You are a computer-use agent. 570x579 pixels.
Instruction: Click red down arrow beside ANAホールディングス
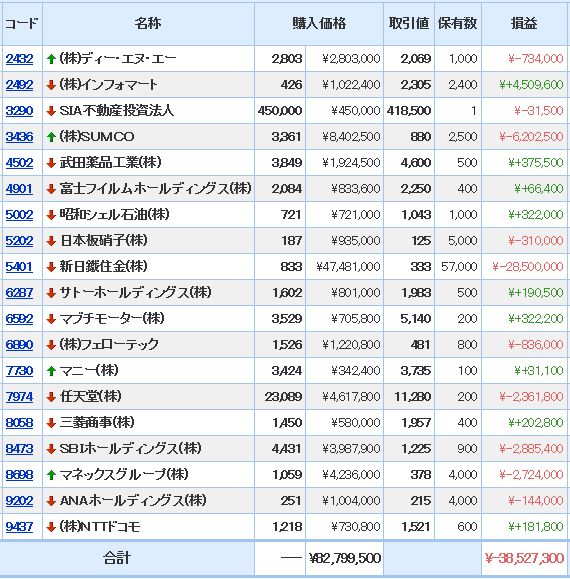(51, 501)
